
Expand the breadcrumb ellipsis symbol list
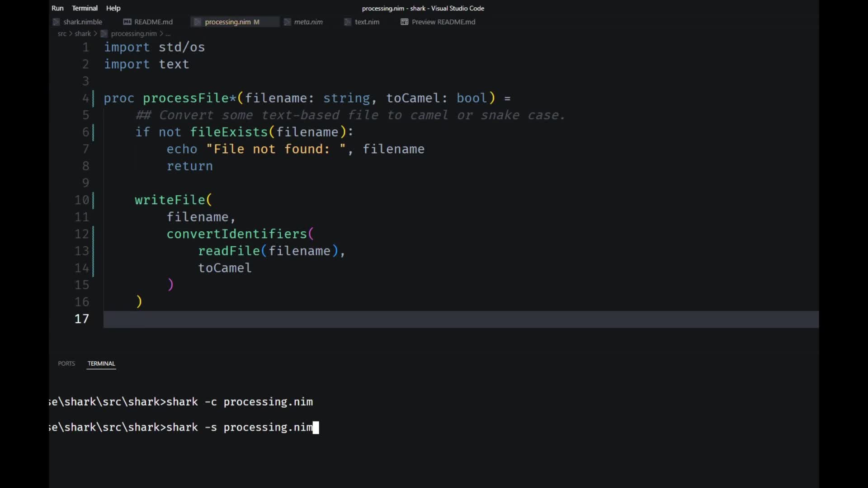click(x=168, y=33)
